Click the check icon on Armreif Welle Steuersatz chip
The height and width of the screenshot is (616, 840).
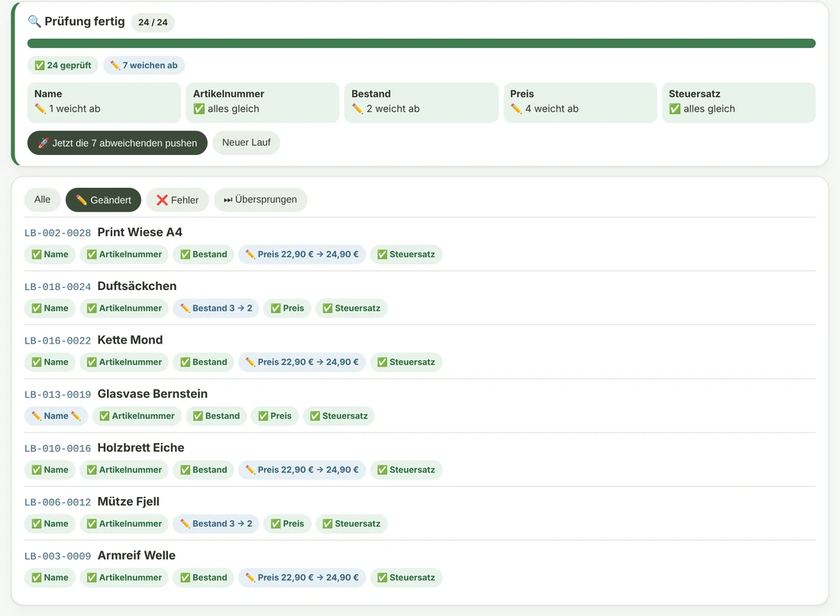click(x=382, y=577)
